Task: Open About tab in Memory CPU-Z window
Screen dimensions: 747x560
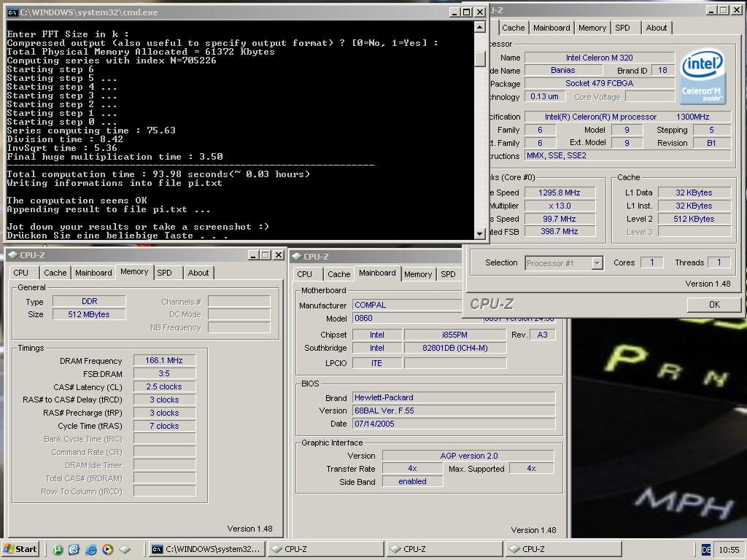Action: coord(198,273)
